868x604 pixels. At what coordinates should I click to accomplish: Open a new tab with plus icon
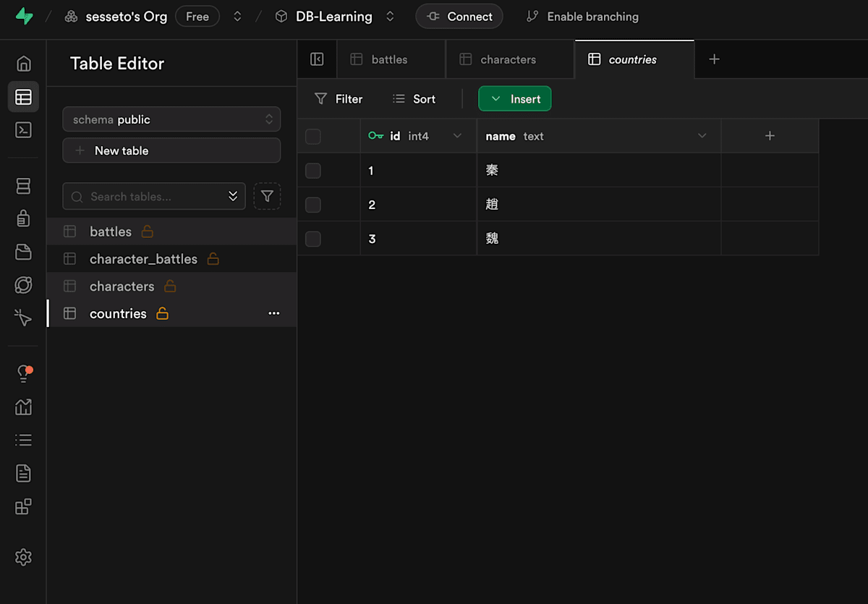714,59
